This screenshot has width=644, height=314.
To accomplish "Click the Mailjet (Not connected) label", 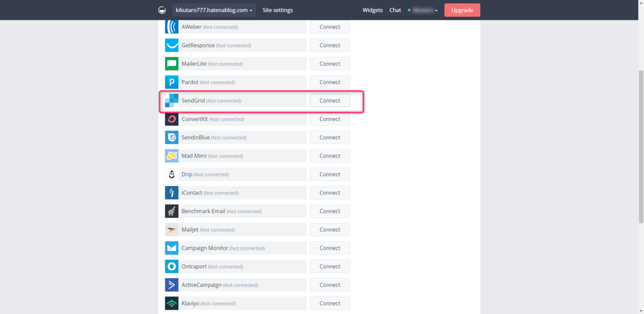I will click(x=208, y=229).
